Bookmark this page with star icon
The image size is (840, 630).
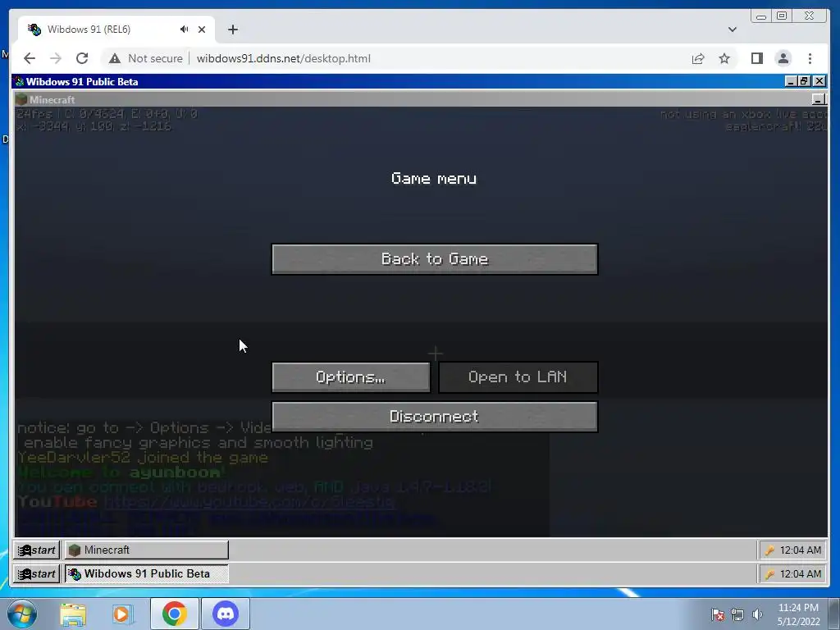[x=724, y=58]
